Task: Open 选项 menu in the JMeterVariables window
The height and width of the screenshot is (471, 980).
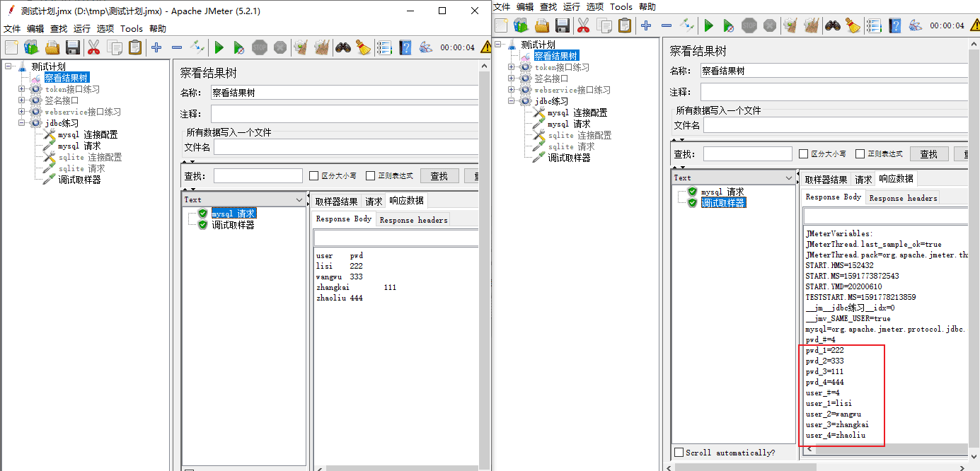Action: coord(595,7)
